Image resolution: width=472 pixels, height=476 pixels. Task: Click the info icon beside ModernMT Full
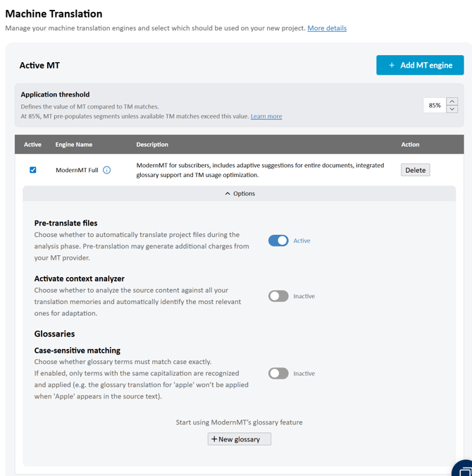(x=107, y=170)
